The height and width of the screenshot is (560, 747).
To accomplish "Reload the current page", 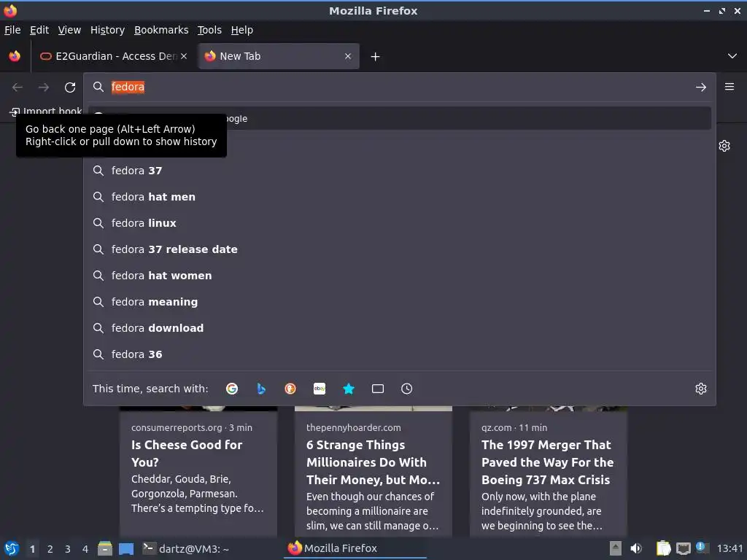I will pos(70,87).
